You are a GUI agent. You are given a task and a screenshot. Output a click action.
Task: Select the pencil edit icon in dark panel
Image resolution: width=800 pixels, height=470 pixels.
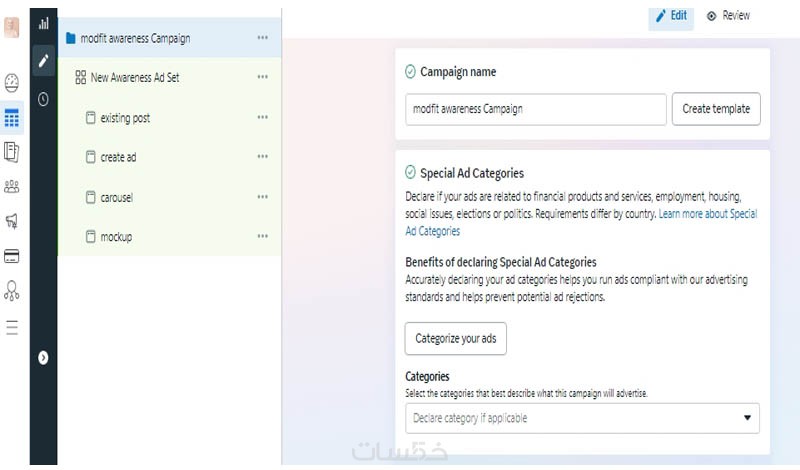pyautogui.click(x=43, y=60)
